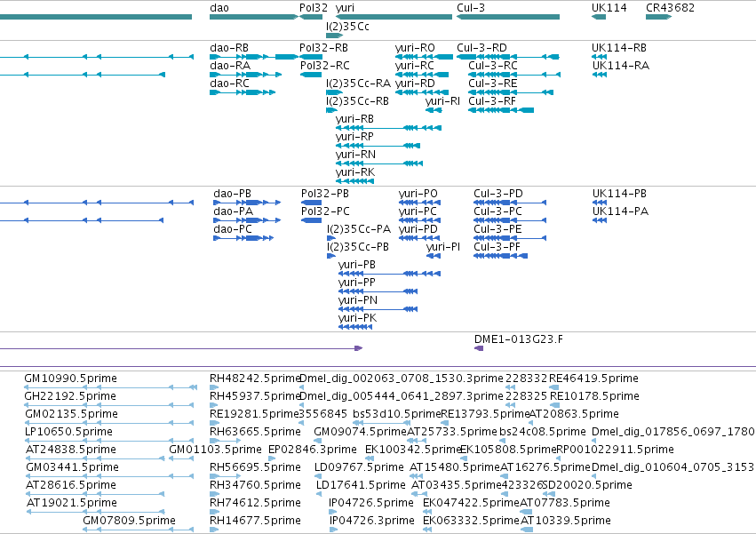
Task: Select the yuri gene label
Action: click(x=345, y=8)
